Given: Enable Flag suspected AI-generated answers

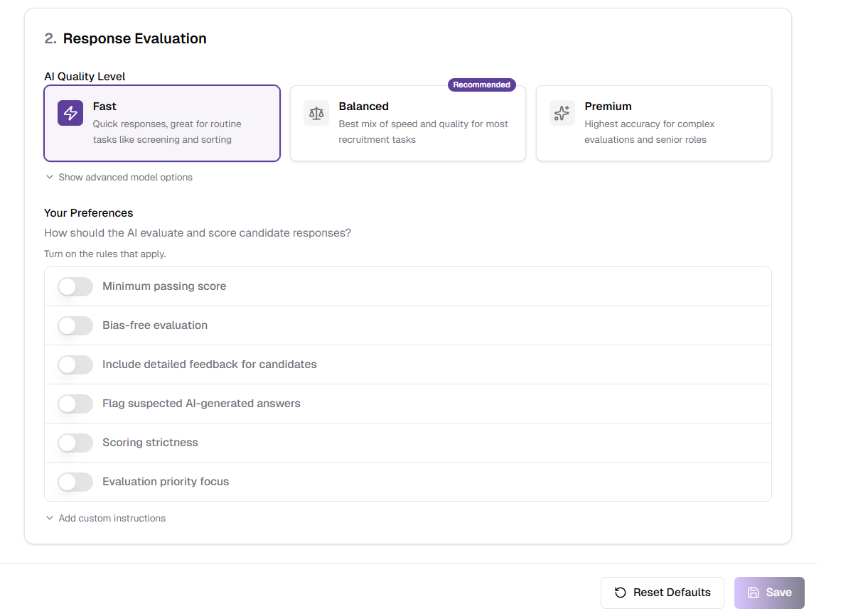Looking at the screenshot, I should [75, 404].
